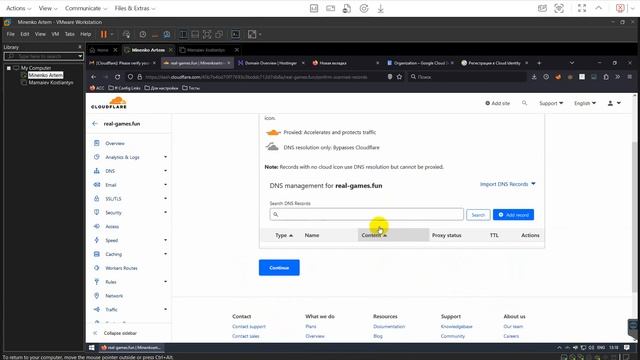Reload the page in Firefox
The width and height of the screenshot is (640, 360).
click(118, 77)
